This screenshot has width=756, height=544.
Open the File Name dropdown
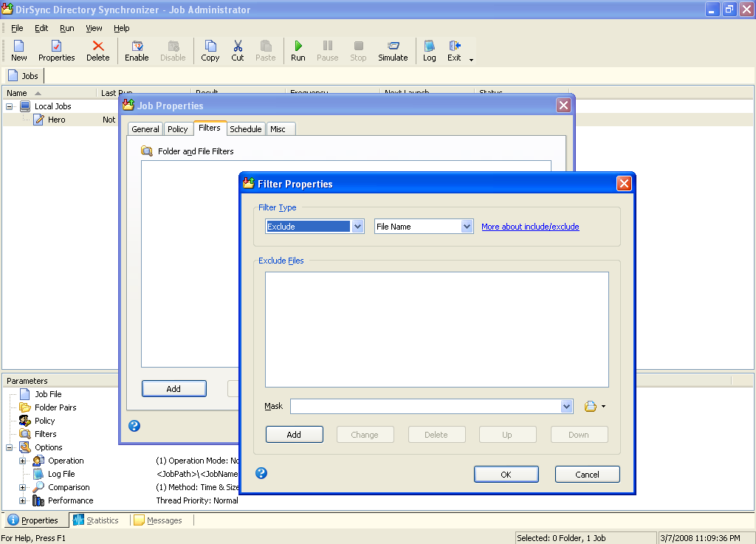click(x=467, y=227)
